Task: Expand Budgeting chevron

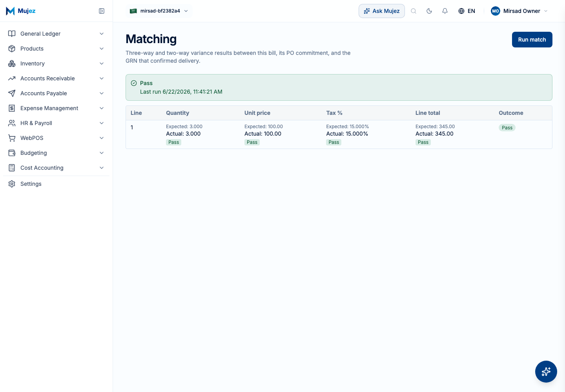Action: click(x=102, y=153)
